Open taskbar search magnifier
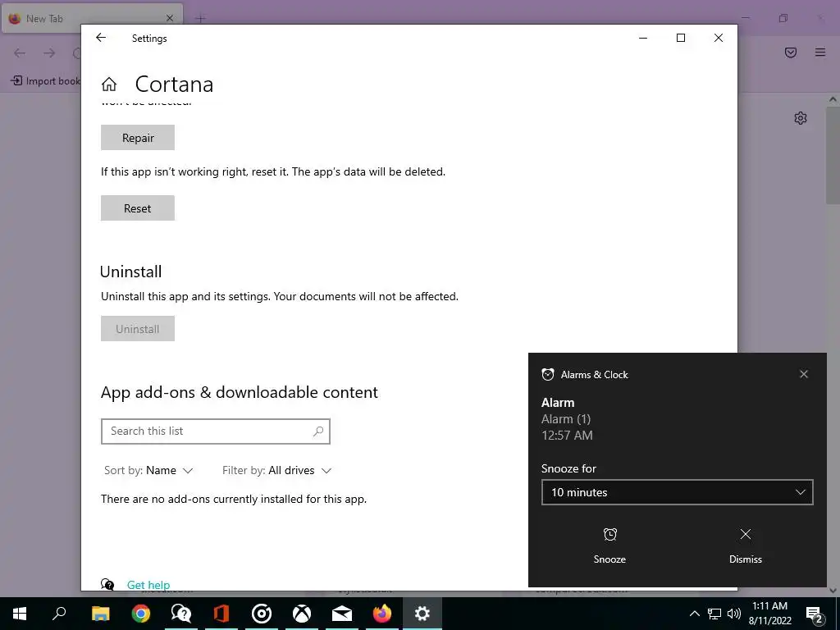Screen dimensions: 840x630 (59, 614)
